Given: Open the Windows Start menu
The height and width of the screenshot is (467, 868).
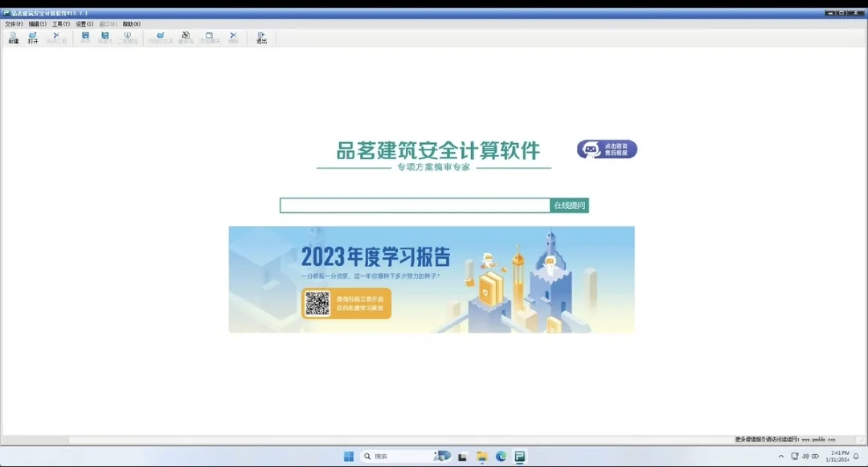Looking at the screenshot, I should coord(348,456).
